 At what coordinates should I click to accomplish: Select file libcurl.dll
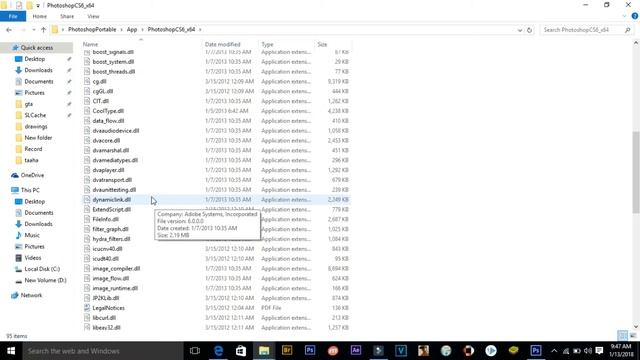tap(104, 318)
